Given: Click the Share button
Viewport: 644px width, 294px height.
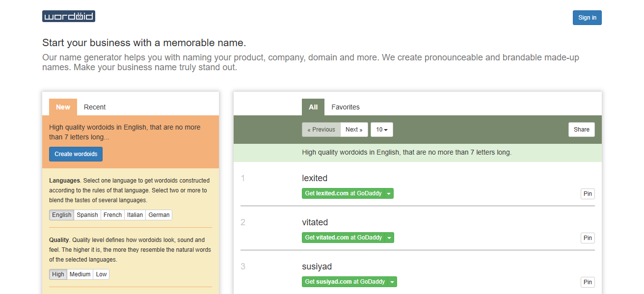Looking at the screenshot, I should [582, 130].
